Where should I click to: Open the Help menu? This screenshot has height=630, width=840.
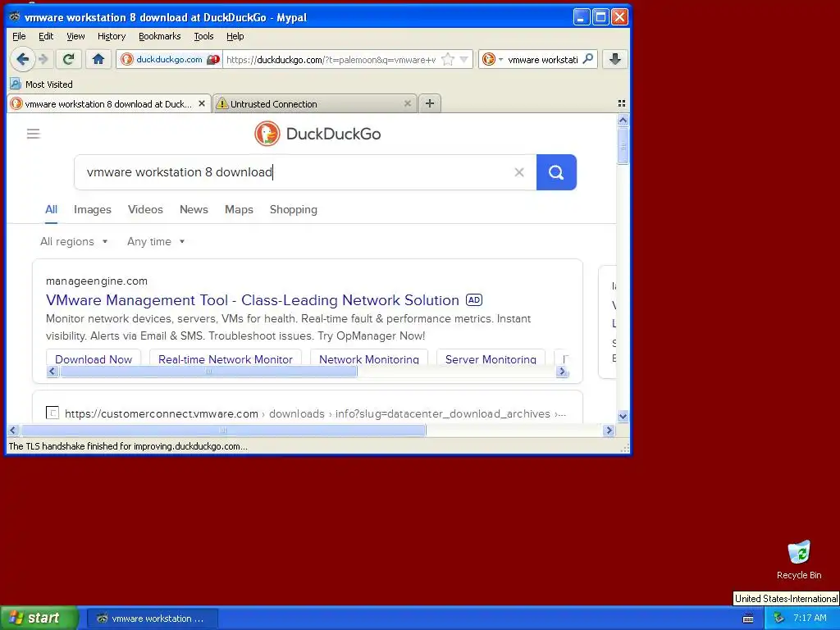[x=235, y=36]
